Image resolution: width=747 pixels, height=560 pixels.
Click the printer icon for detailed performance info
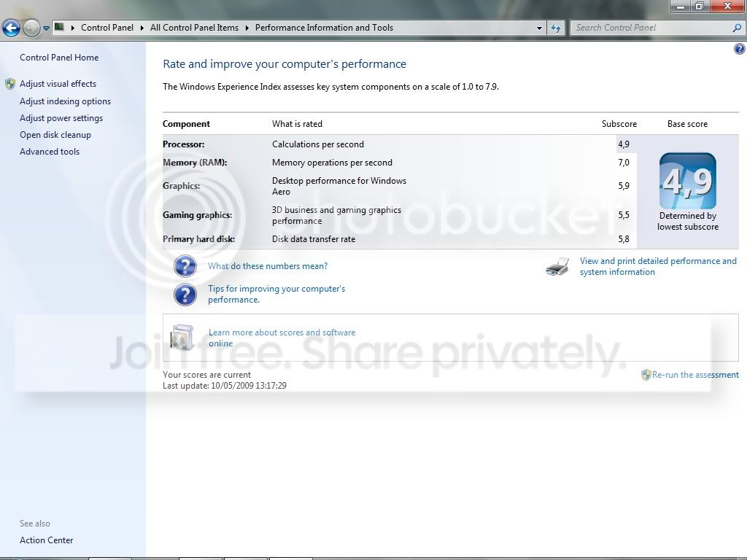557,267
